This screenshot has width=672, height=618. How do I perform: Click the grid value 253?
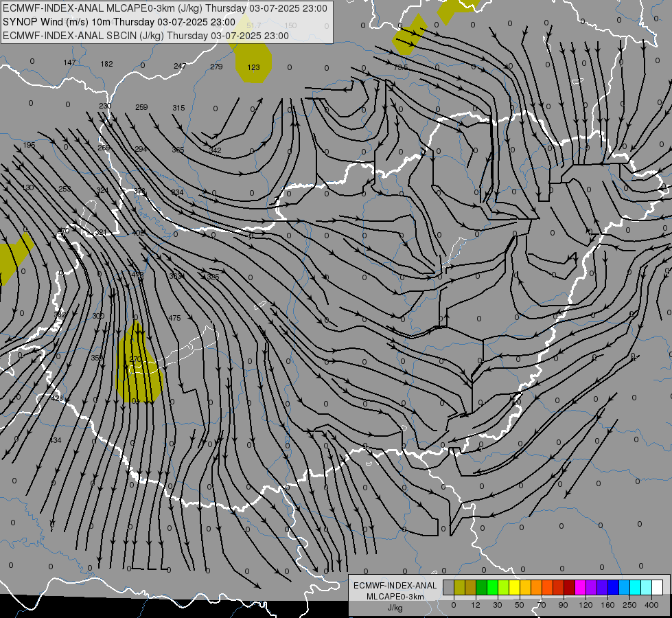click(65, 189)
